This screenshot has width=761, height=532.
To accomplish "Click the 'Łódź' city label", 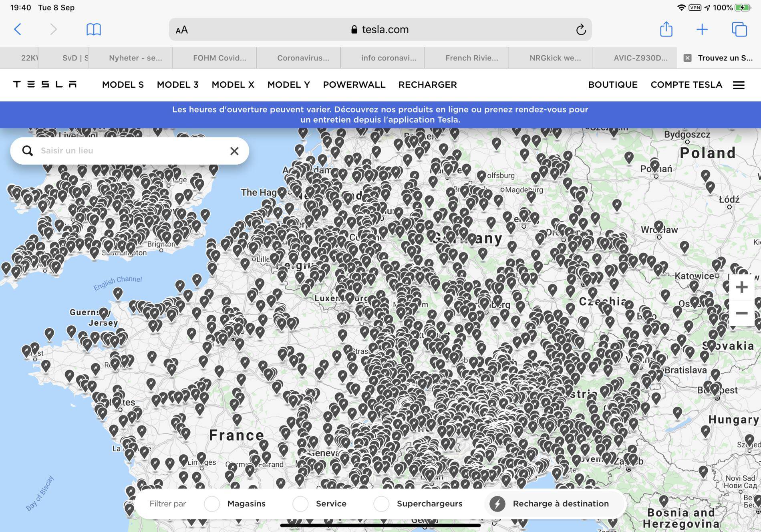I will 729,199.
